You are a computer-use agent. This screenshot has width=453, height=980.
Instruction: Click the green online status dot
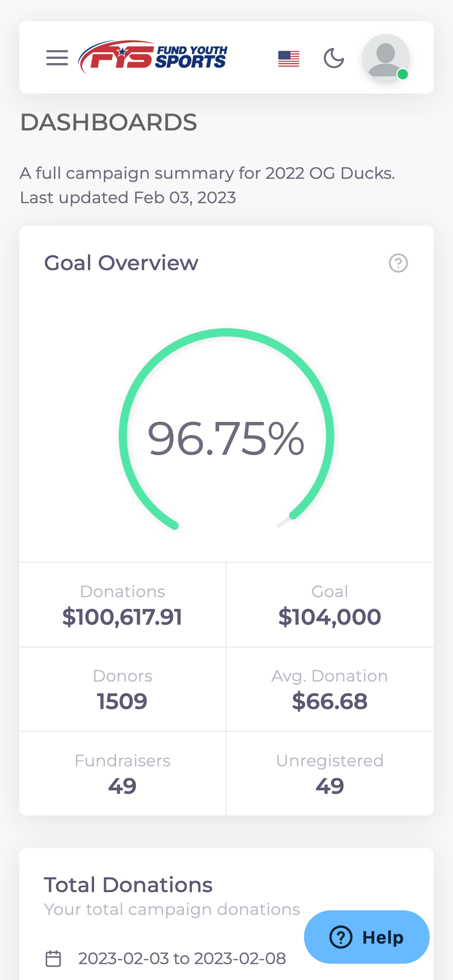click(x=403, y=74)
